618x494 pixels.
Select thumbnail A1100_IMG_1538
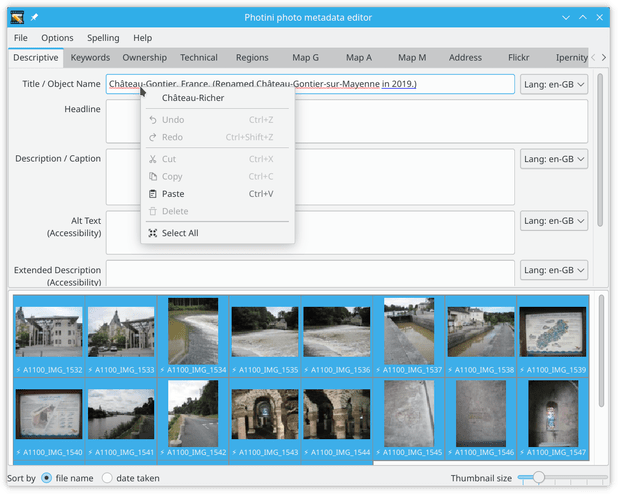pyautogui.click(x=481, y=336)
